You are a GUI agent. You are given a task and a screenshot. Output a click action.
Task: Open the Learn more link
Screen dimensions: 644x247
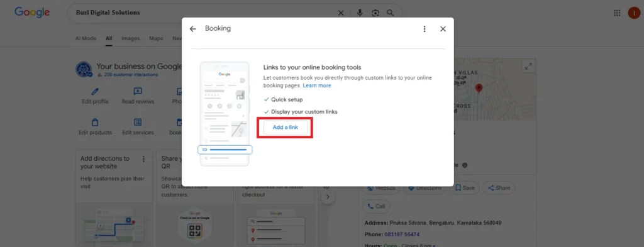(317, 85)
